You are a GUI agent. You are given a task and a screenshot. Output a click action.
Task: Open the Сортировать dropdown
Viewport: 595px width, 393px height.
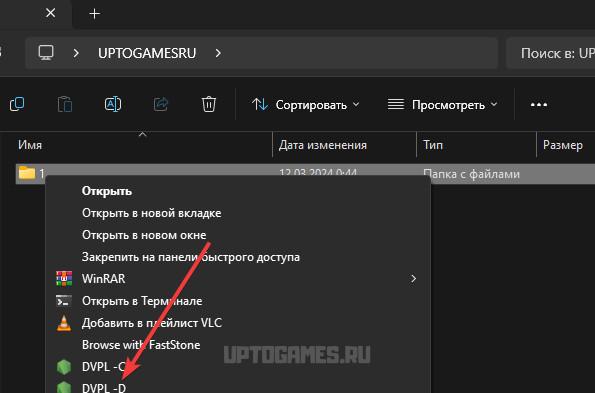click(305, 105)
